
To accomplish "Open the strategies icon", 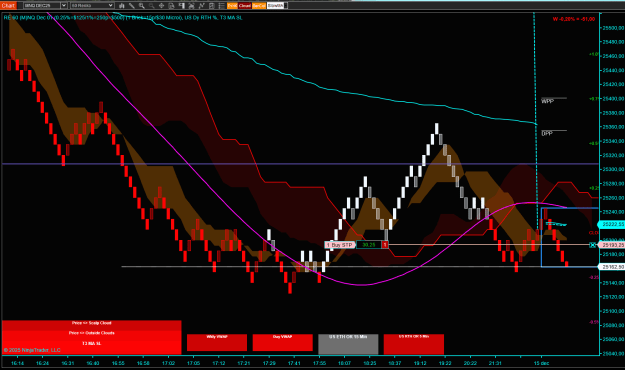I will pyautogui.click(x=202, y=6).
